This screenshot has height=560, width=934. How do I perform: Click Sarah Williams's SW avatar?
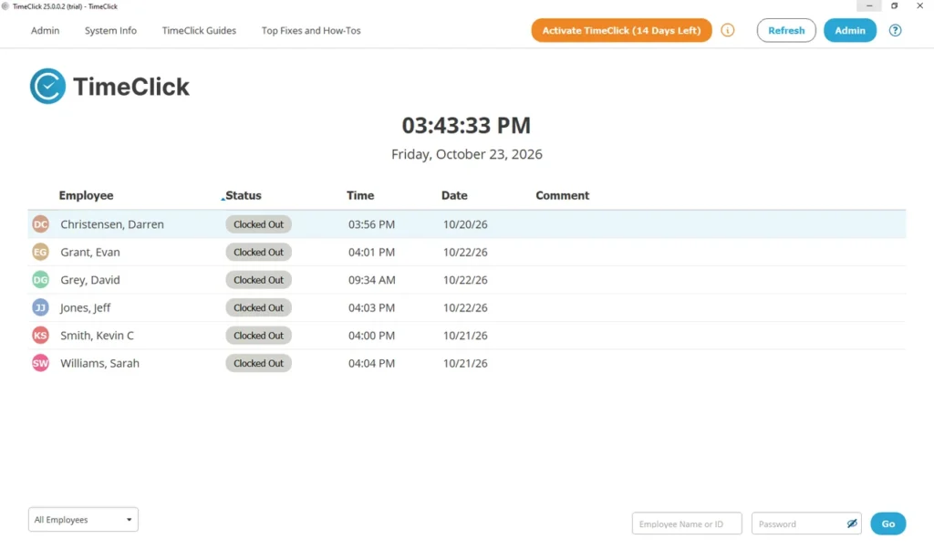click(x=40, y=363)
